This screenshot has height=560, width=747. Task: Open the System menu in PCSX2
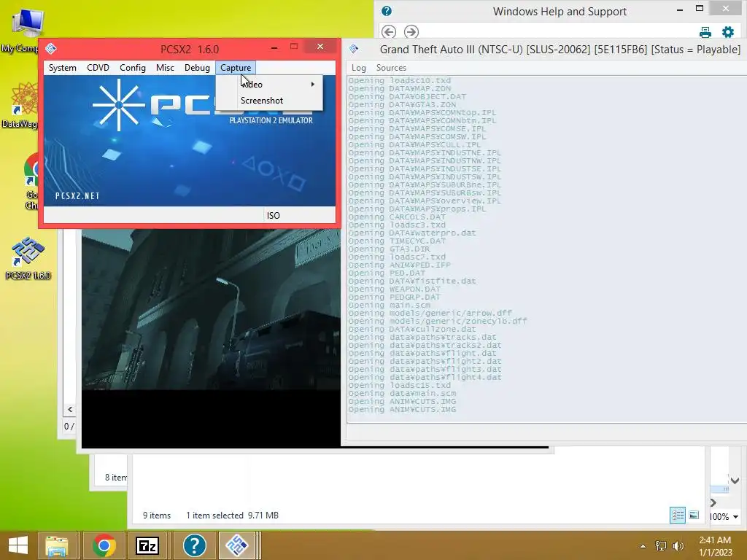pyautogui.click(x=63, y=68)
